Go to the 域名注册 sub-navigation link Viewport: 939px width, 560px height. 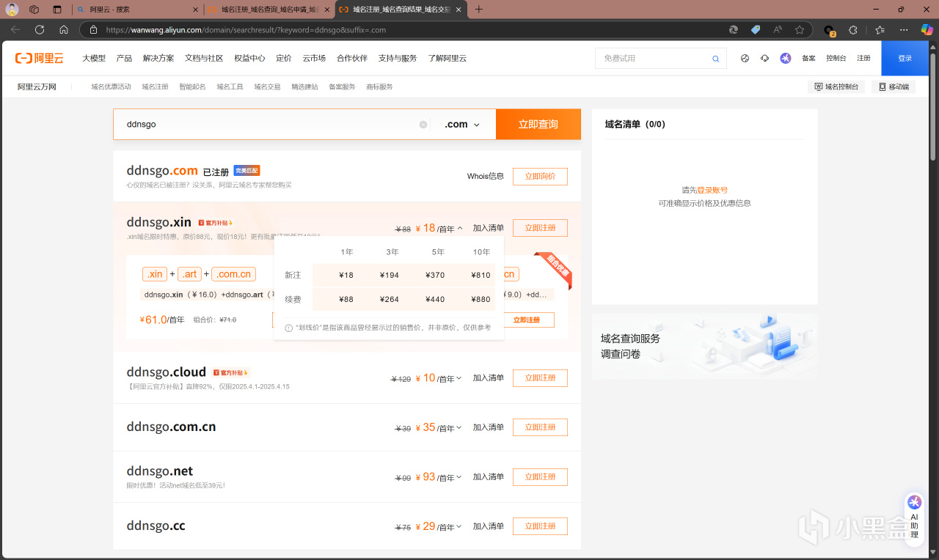tap(155, 86)
